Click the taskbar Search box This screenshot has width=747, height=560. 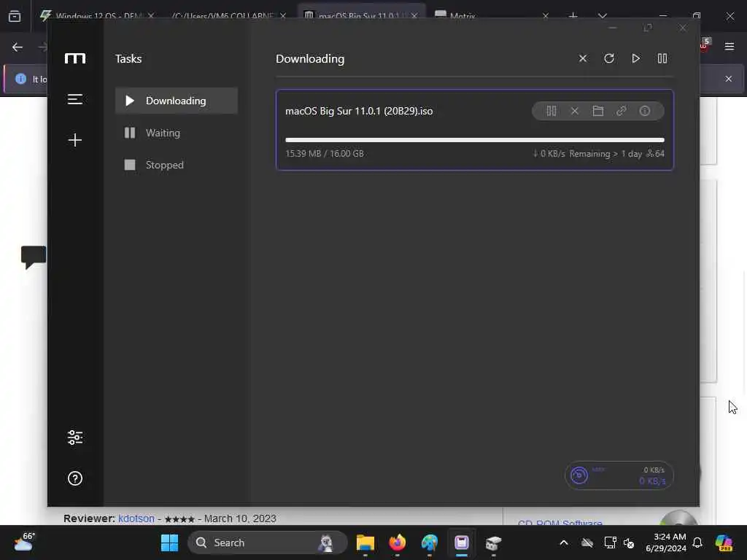tap(267, 542)
